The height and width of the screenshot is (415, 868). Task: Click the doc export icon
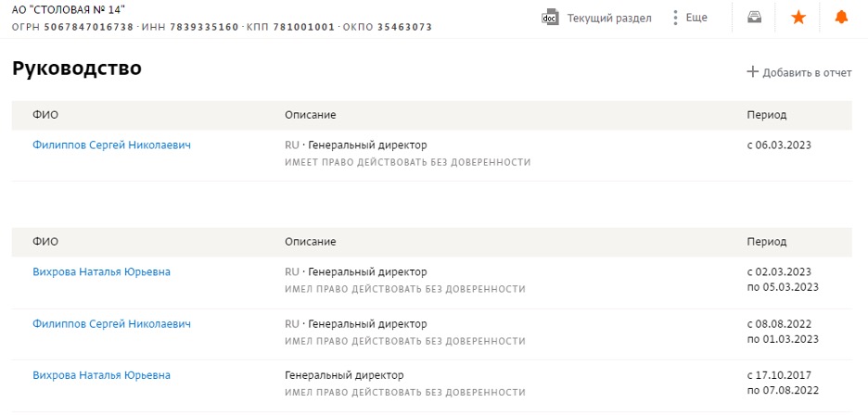[549, 18]
